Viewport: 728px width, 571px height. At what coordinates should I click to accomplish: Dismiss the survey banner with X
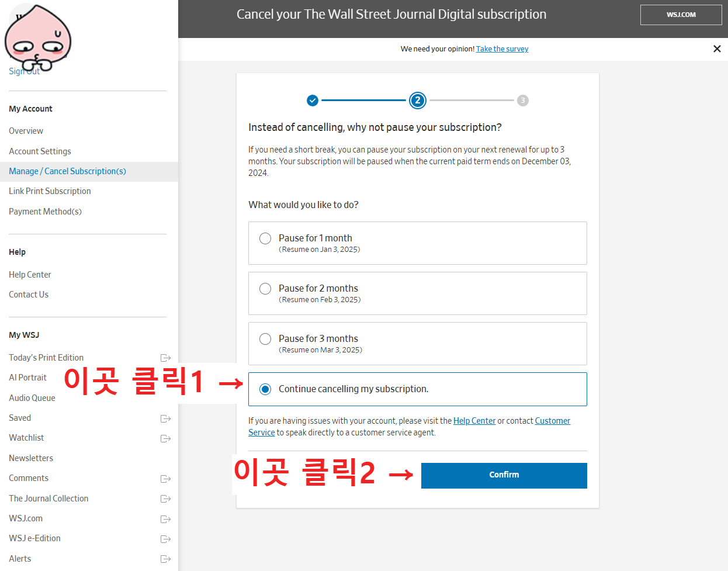pyautogui.click(x=717, y=49)
